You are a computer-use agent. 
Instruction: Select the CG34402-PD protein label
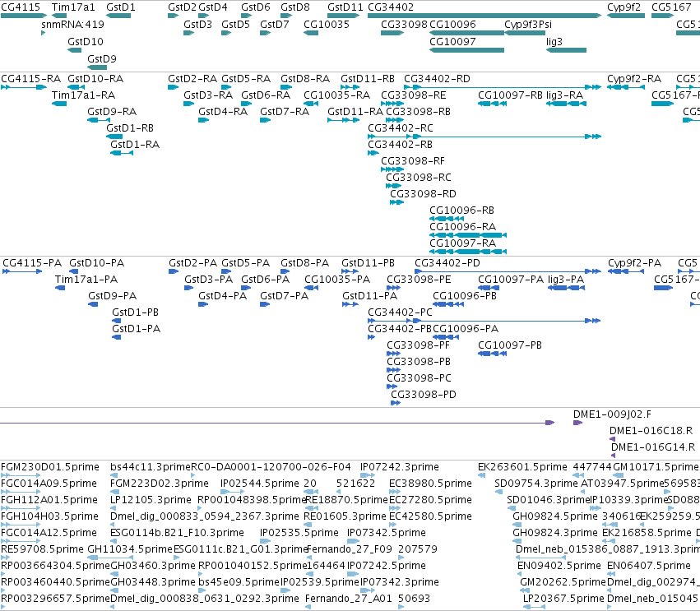[447, 263]
